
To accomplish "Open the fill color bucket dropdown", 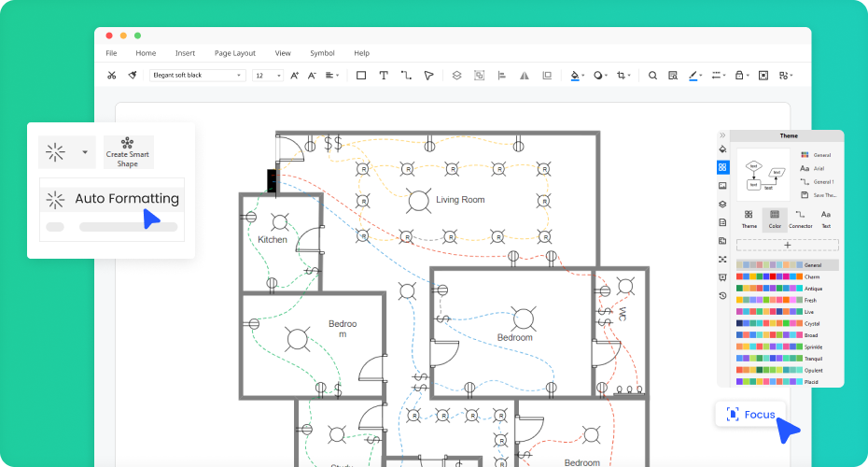I will click(578, 76).
